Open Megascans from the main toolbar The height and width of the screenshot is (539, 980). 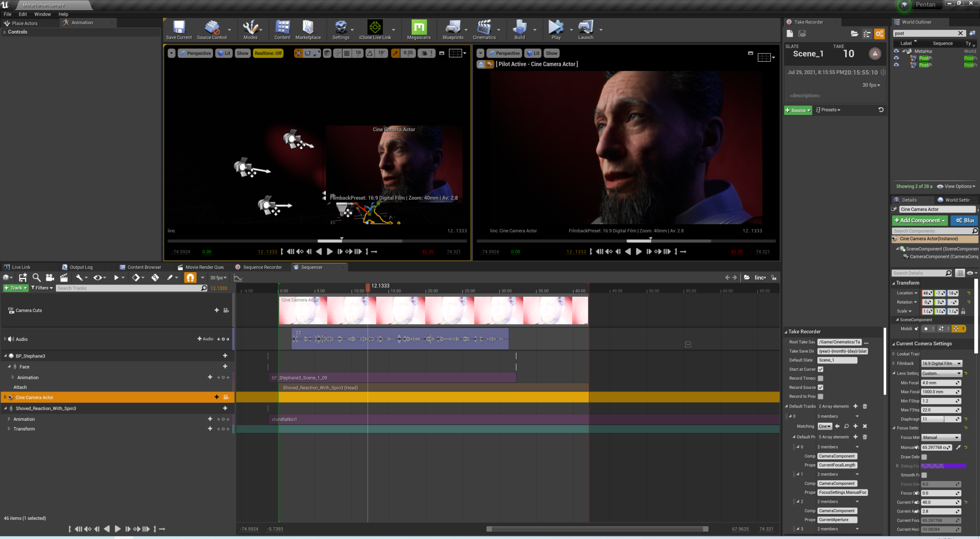pyautogui.click(x=419, y=30)
